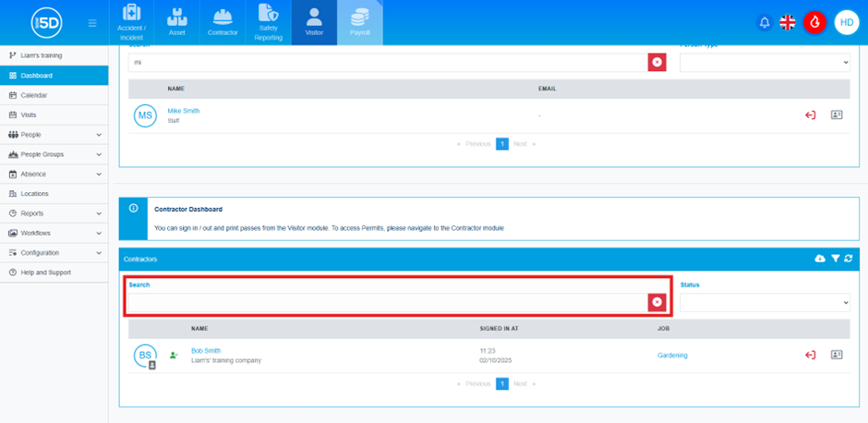This screenshot has height=423, width=868.
Task: Click the red flame icon in header
Action: point(814,23)
